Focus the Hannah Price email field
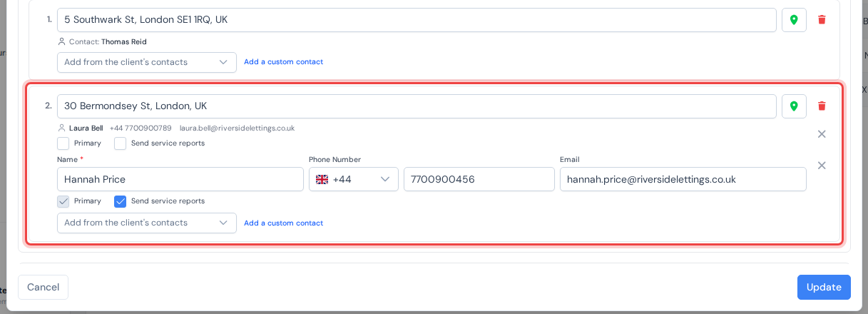The width and height of the screenshot is (868, 314). (683, 179)
